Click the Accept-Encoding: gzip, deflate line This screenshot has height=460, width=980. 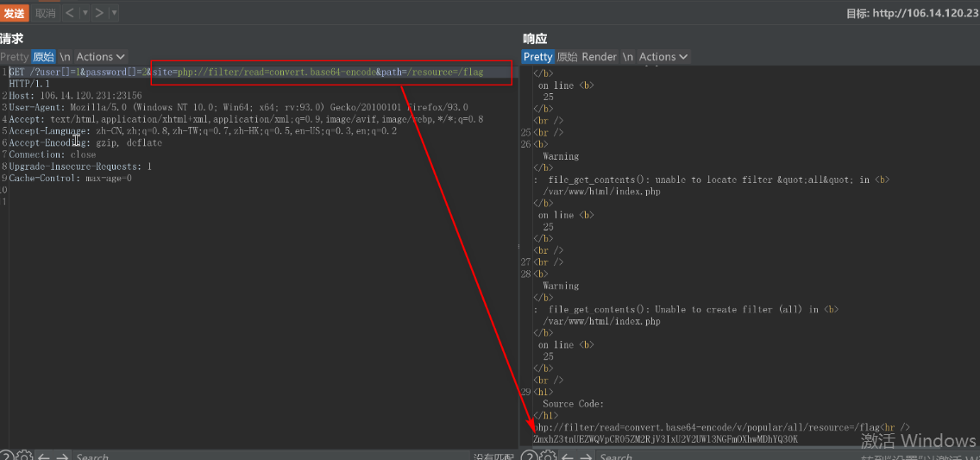coord(85,143)
